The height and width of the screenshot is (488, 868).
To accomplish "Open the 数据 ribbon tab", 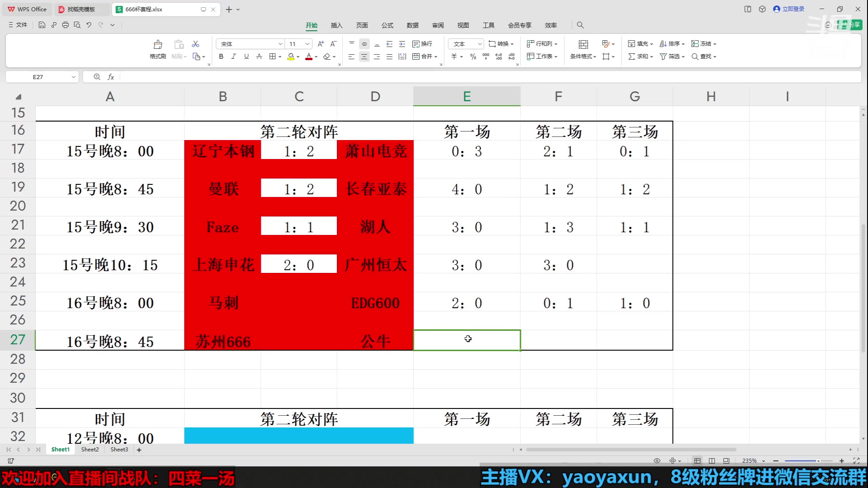I will tap(413, 25).
